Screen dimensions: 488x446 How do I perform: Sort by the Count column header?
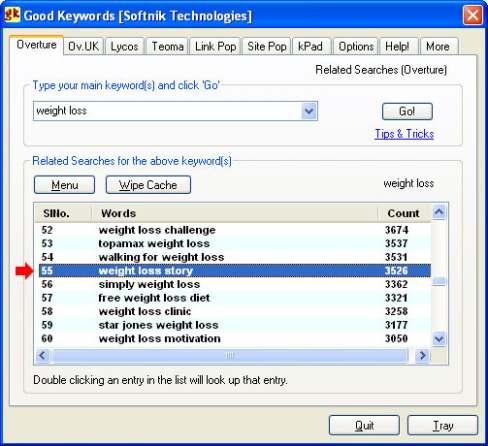(404, 213)
